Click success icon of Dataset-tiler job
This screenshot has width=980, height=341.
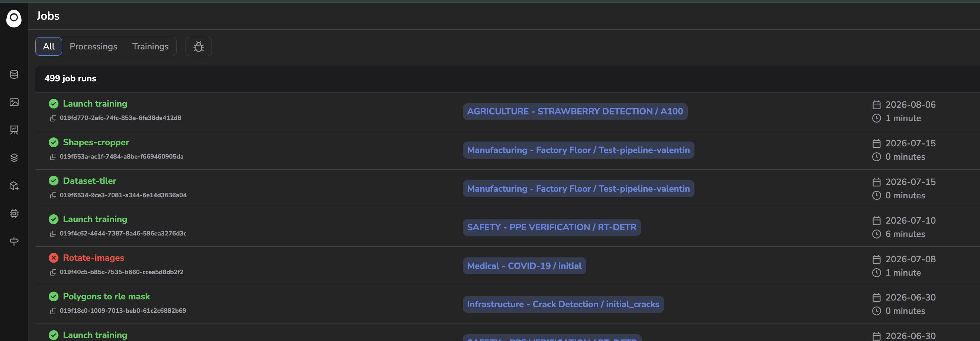point(54,181)
